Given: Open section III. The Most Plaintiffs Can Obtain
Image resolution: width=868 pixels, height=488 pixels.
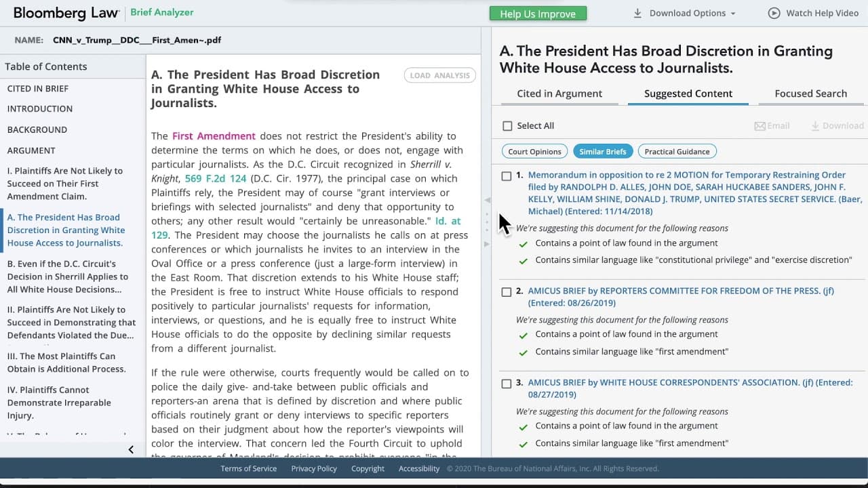Looking at the screenshot, I should 66,363.
